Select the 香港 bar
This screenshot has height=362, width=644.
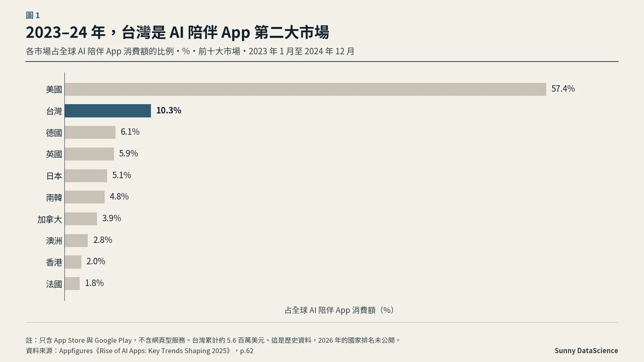(73, 262)
